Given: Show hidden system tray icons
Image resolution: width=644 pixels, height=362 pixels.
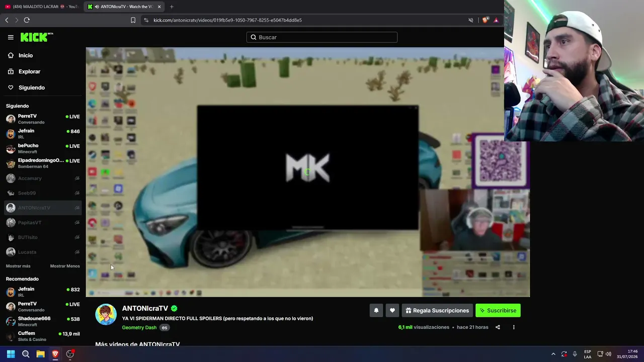Looking at the screenshot, I should click(x=553, y=354).
